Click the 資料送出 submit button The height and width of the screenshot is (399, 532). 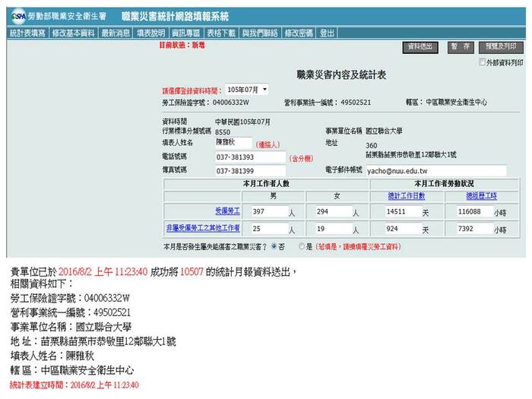420,47
